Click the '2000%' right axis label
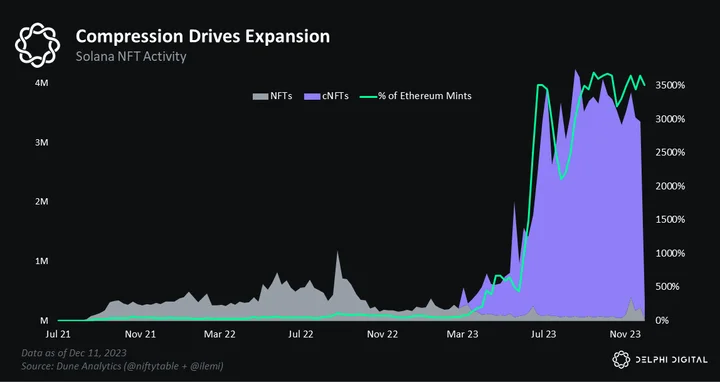Viewport: 720px width, 382px height. pyautogui.click(x=669, y=186)
